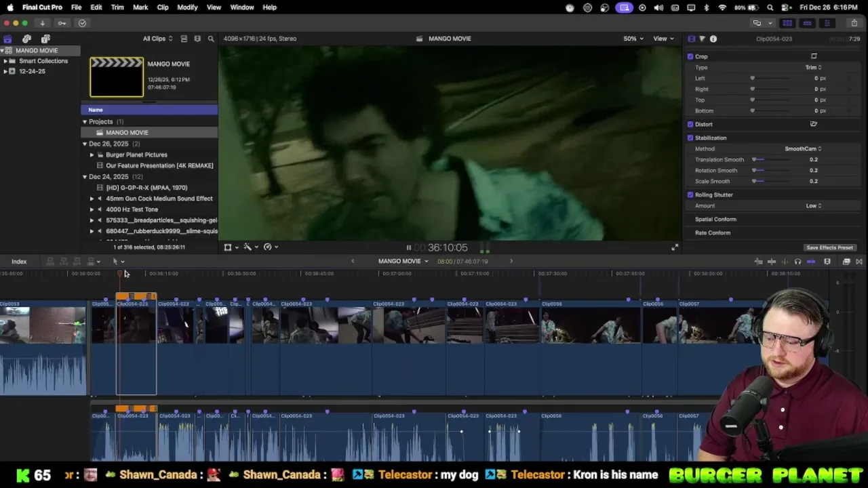Collapse the Projects group
The height and width of the screenshot is (488, 868).
[85, 121]
